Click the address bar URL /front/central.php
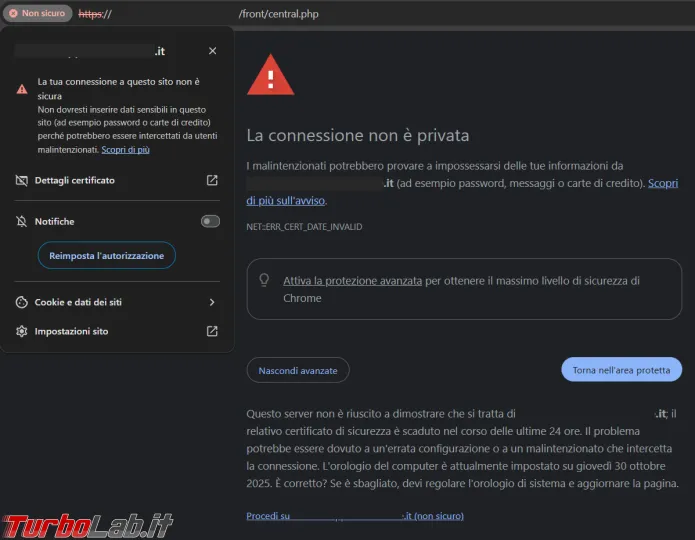Screen dimensions: 695x540 point(278,14)
